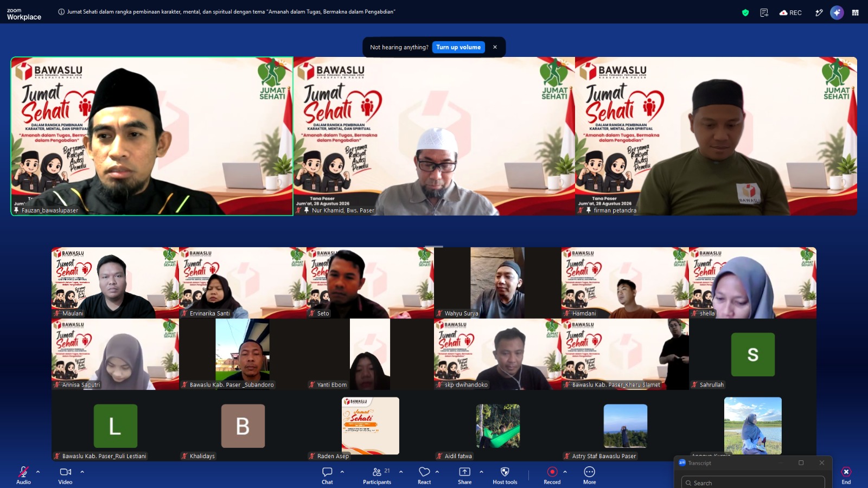This screenshot has height=488, width=868.
Task: Click Raden Asep's profile picture
Action: point(371,426)
